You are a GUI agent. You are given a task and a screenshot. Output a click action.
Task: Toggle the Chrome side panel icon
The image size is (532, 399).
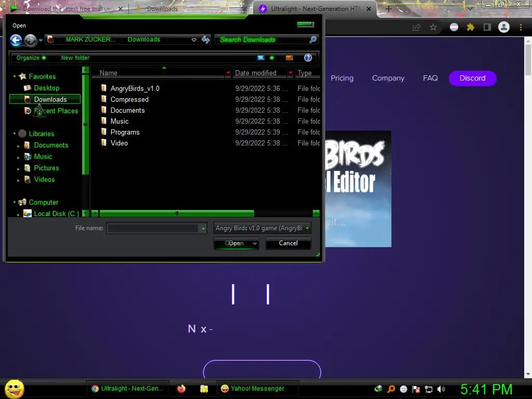pyautogui.click(x=487, y=27)
